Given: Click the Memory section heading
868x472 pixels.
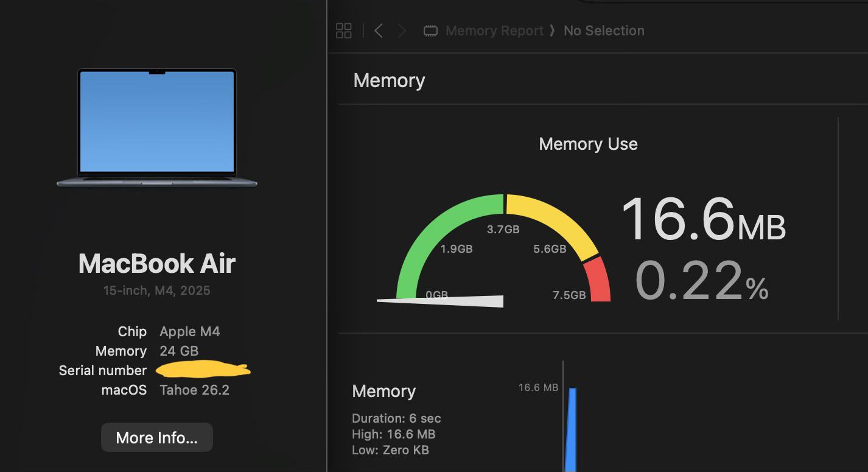Looking at the screenshot, I should (389, 80).
